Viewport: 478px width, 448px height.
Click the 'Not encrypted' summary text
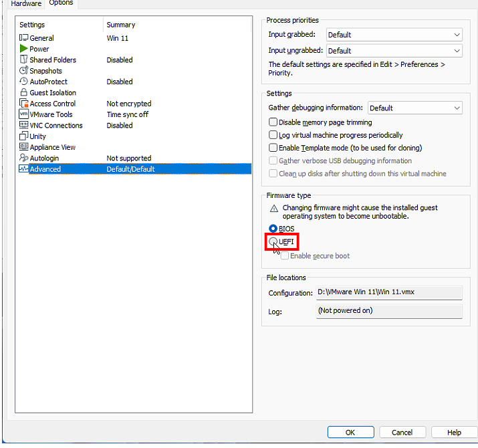coord(128,104)
